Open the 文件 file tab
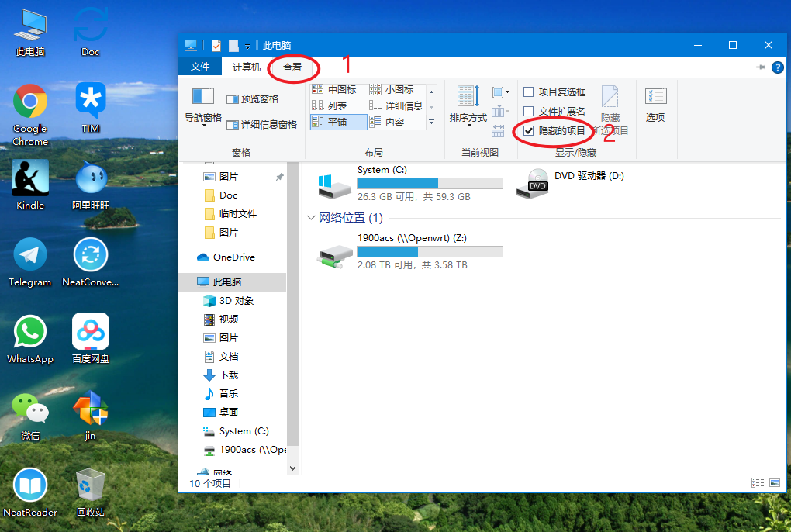 click(x=200, y=67)
